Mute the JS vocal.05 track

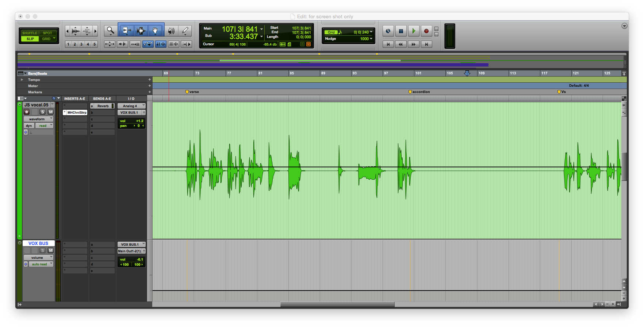coord(51,112)
